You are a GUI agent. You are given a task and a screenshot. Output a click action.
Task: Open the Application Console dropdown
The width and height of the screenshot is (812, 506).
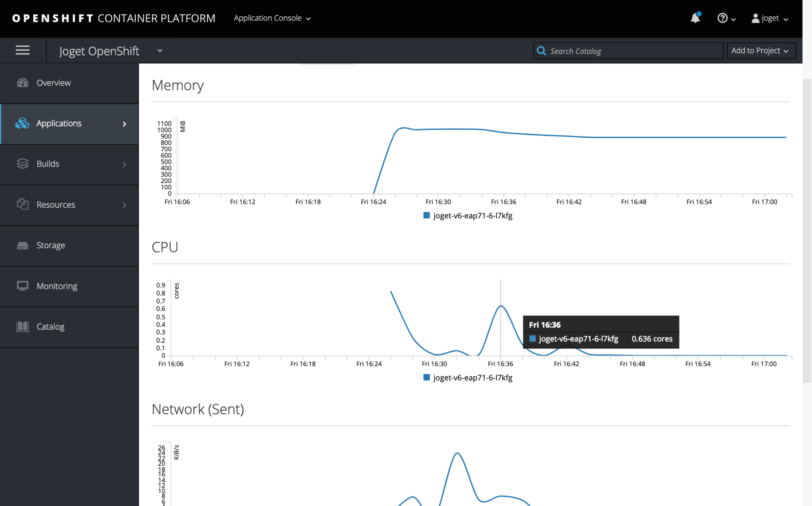pos(272,18)
